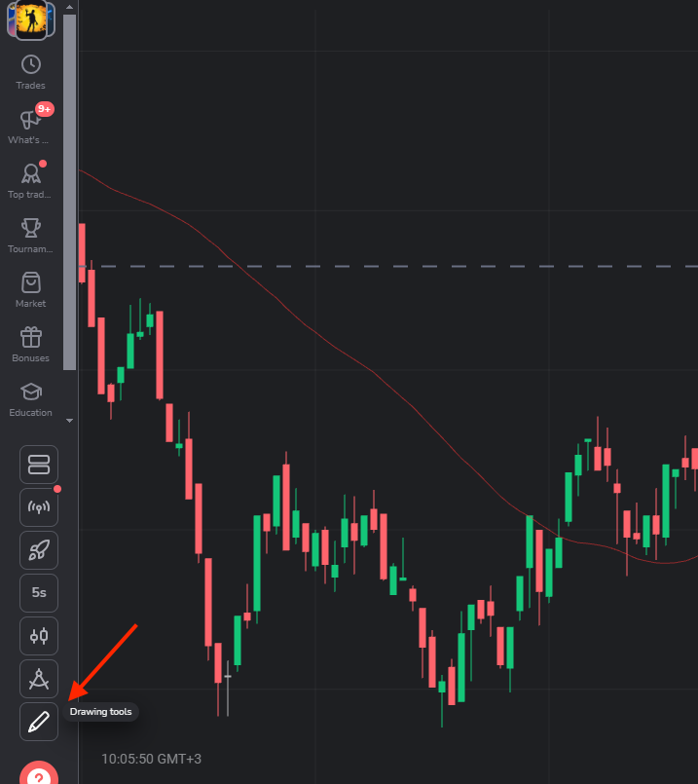Click the 10:05:50 GMT+3 time label

151,759
